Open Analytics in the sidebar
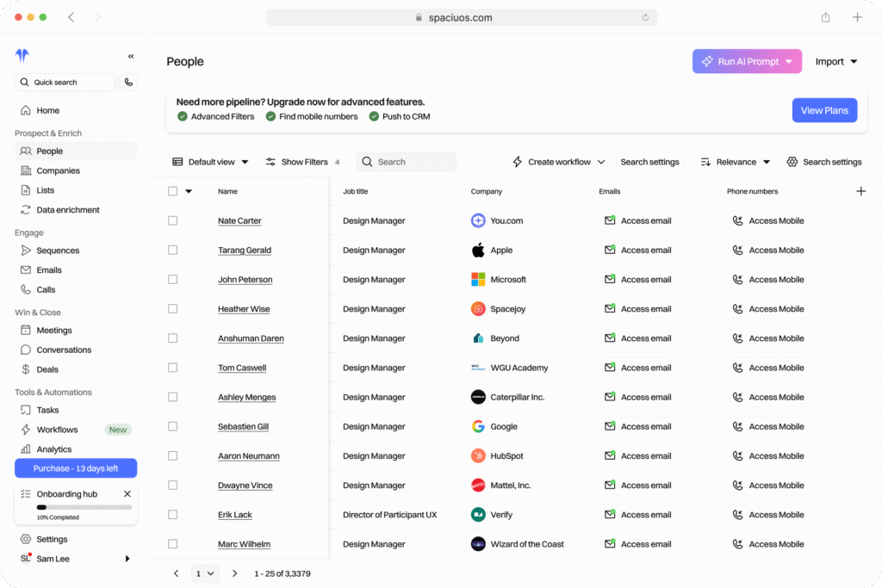The height and width of the screenshot is (588, 882). [x=76, y=449]
